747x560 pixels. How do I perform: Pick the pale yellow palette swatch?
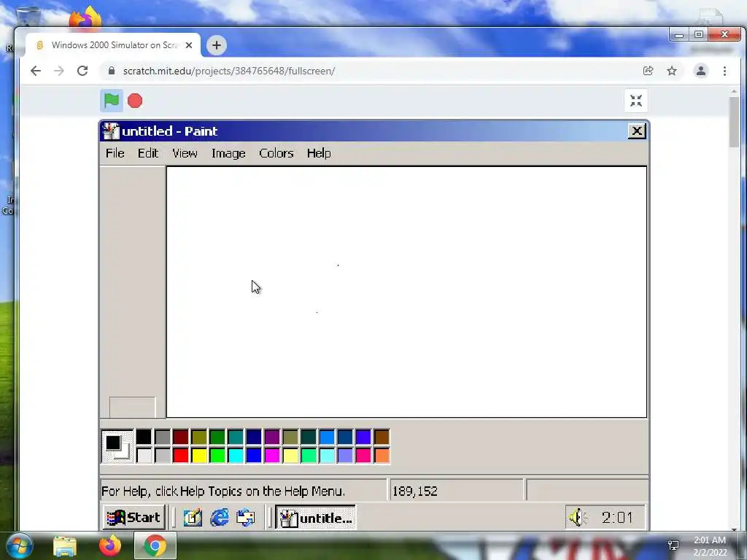tap(290, 455)
